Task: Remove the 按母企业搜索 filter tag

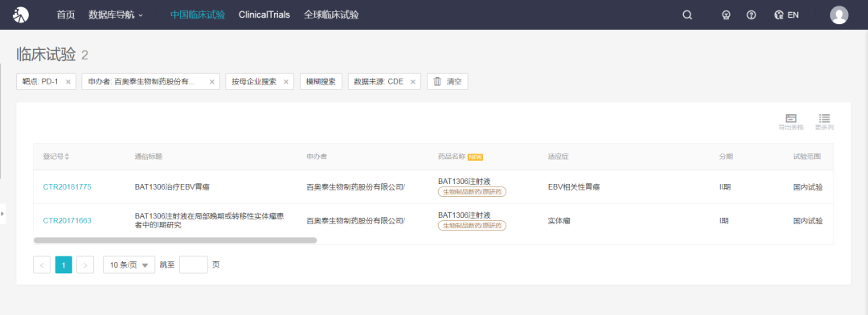Action: pyautogui.click(x=285, y=82)
